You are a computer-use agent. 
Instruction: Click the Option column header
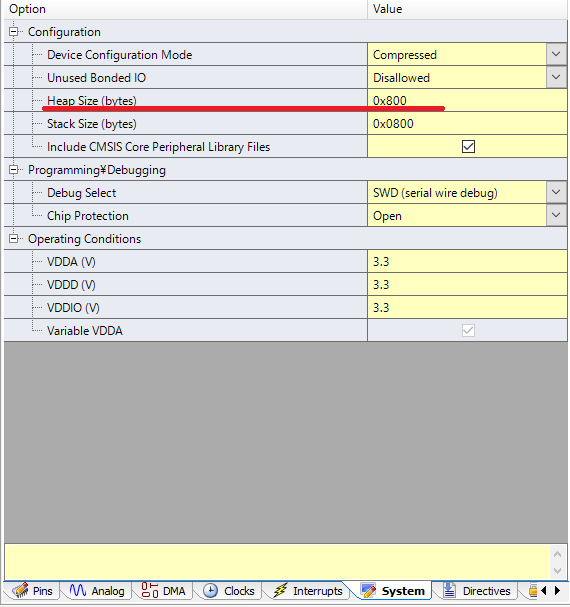(185, 9)
